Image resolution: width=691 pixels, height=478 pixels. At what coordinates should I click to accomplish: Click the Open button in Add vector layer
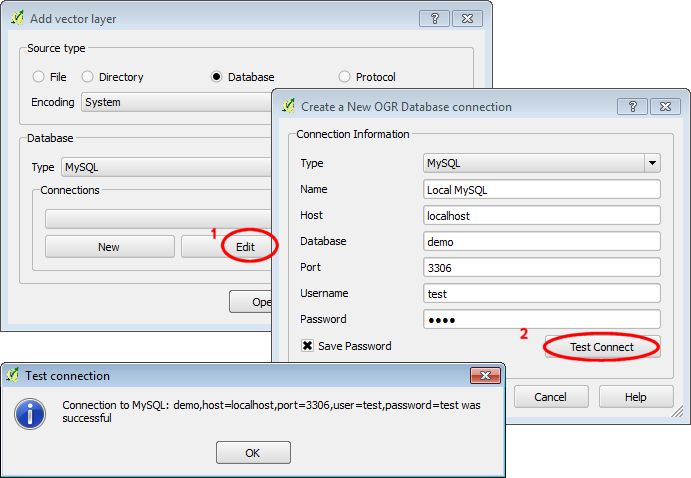pyautogui.click(x=250, y=302)
